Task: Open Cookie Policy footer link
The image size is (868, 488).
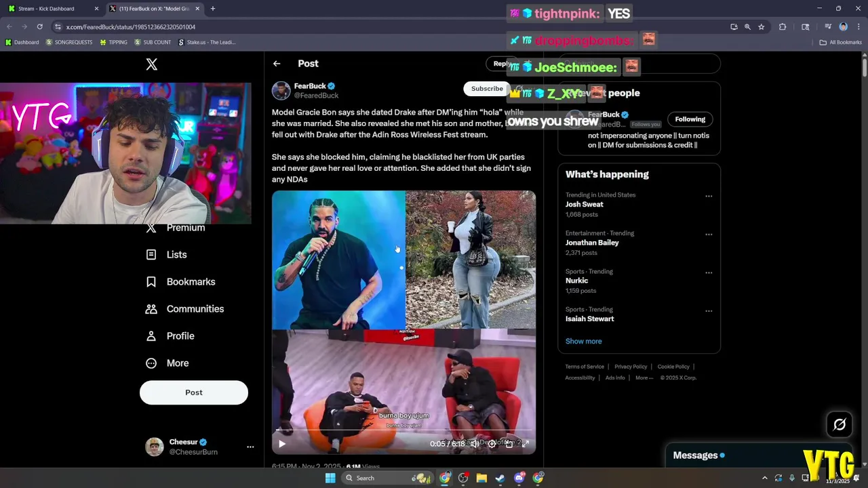Action: [x=673, y=367]
